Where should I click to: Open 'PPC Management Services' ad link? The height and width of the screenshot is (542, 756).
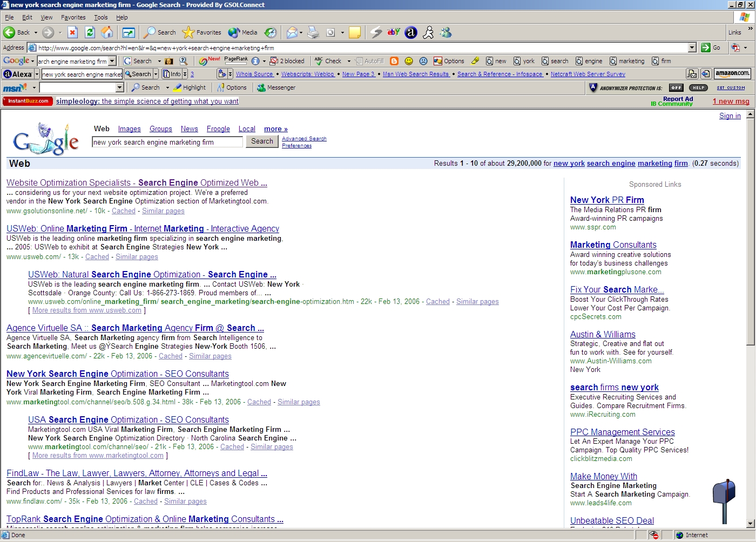click(x=623, y=432)
